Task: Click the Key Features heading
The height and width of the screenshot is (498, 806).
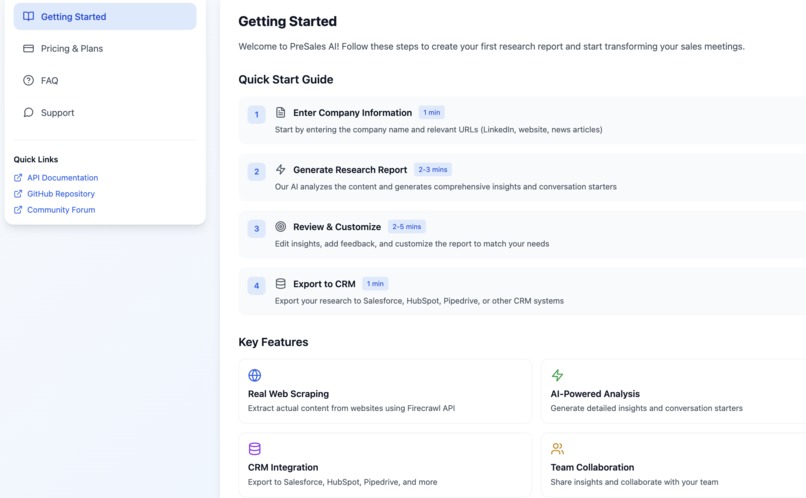Action: pyautogui.click(x=273, y=342)
